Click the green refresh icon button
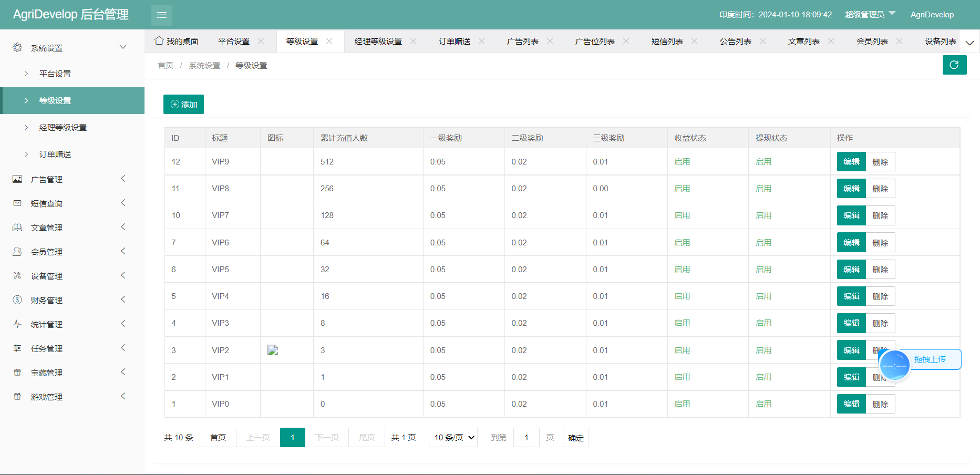Image resolution: width=980 pixels, height=475 pixels. [x=954, y=65]
